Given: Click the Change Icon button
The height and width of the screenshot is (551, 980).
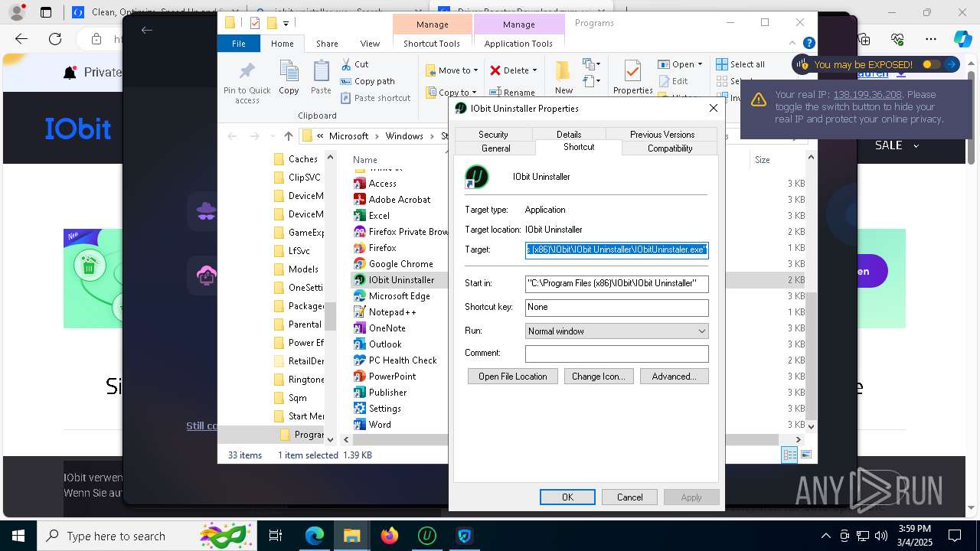Looking at the screenshot, I should [x=599, y=377].
